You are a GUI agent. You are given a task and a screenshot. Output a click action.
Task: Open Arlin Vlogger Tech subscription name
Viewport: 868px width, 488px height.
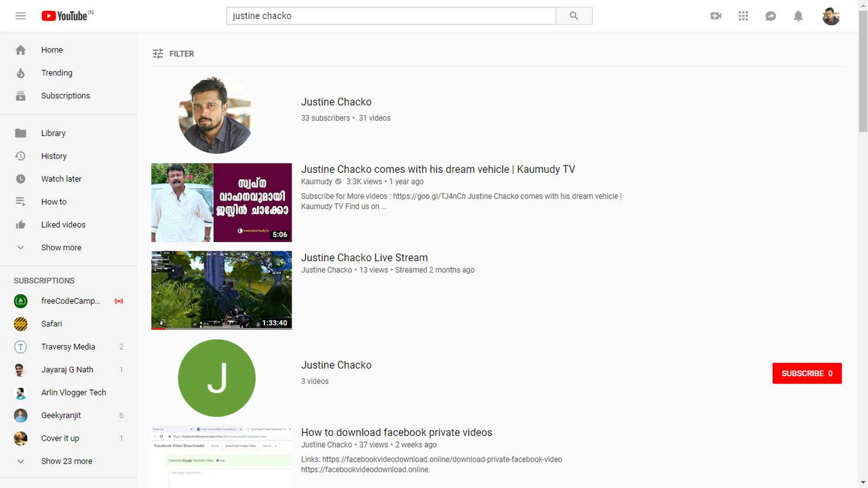73,392
